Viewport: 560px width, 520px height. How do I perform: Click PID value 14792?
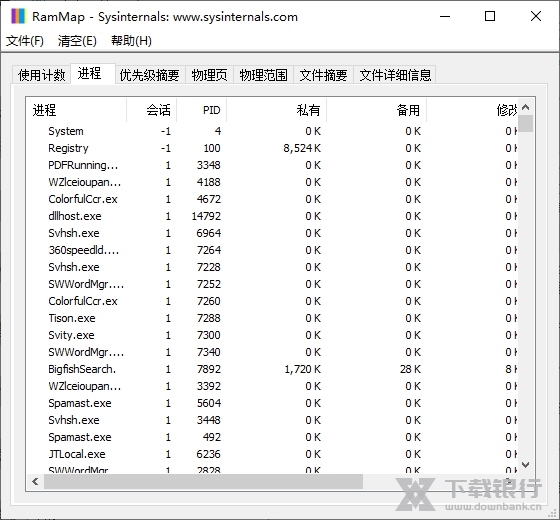(206, 216)
